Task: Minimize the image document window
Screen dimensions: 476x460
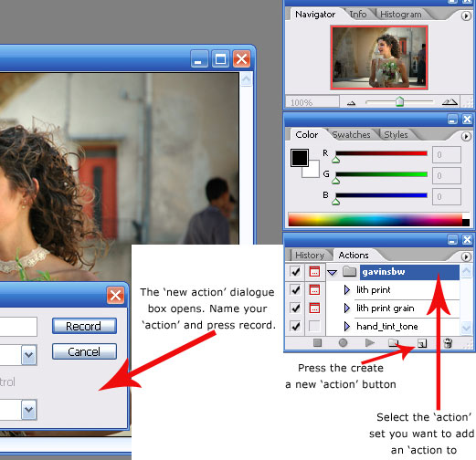Action: click(x=199, y=58)
